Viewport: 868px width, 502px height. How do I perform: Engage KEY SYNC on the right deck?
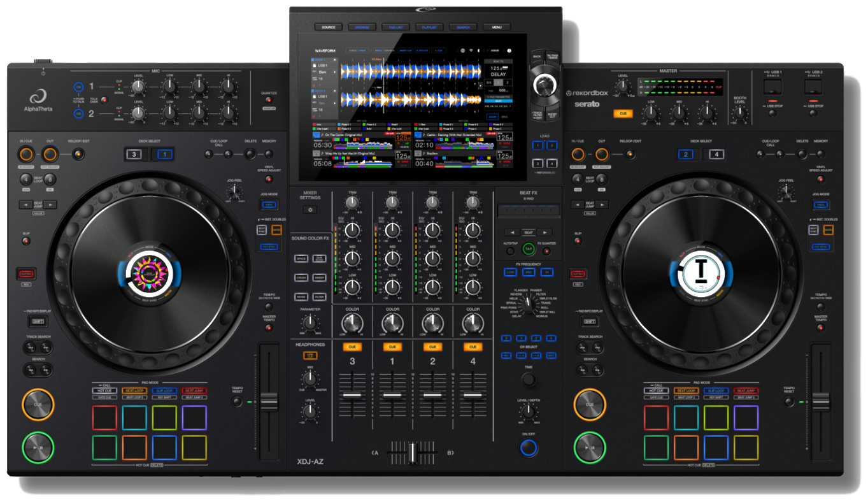pos(821,247)
